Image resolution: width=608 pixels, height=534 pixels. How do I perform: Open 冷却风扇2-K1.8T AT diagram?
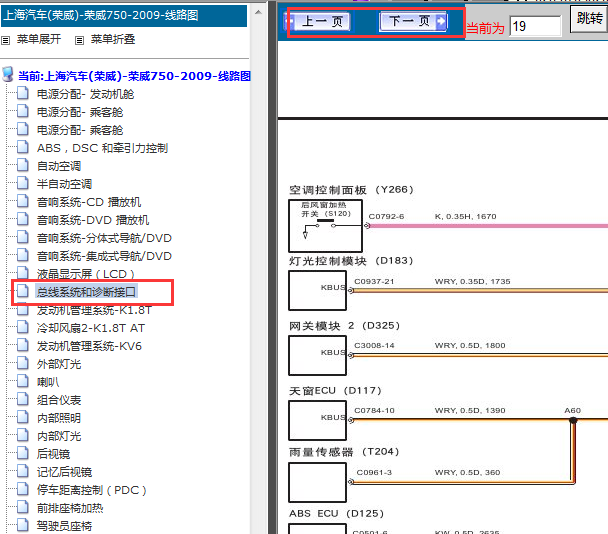coord(91,328)
